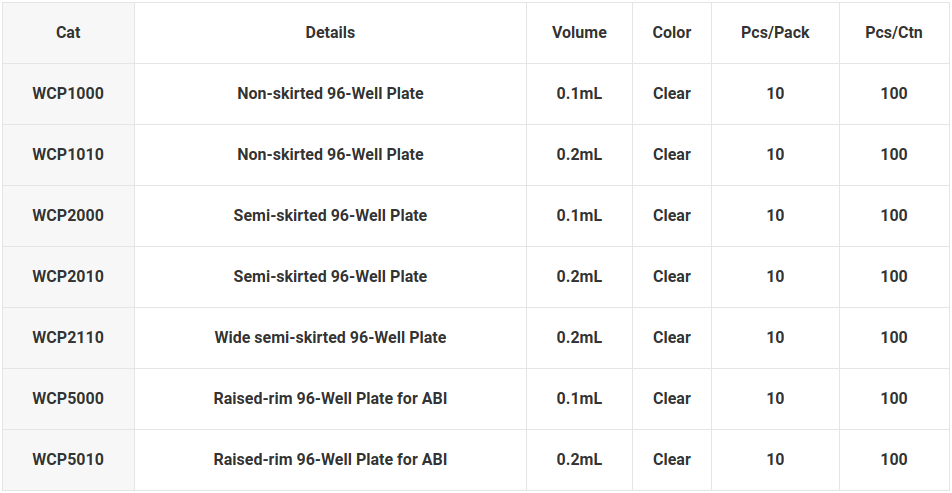Click catalog number WCP2010

[x=68, y=276]
